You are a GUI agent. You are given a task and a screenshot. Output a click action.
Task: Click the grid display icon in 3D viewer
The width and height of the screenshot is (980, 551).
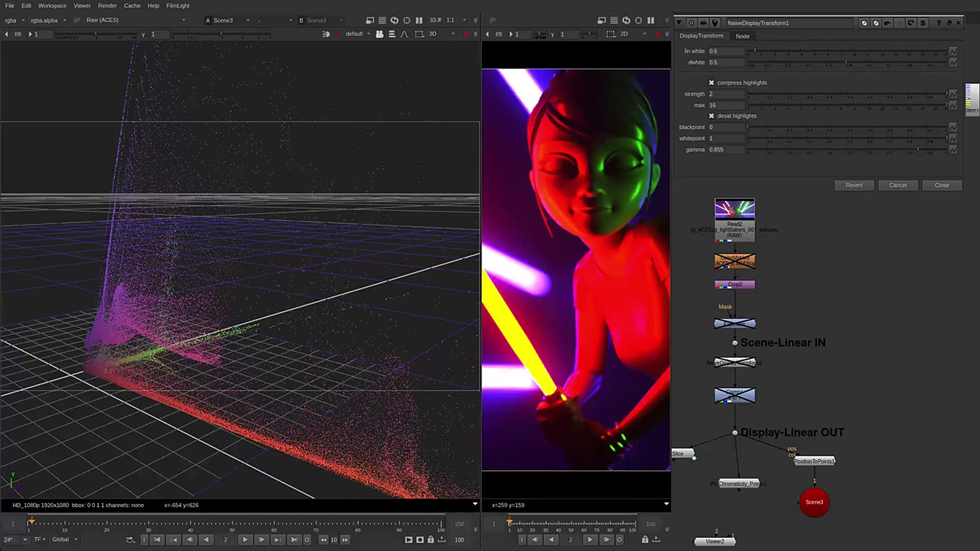coord(392,34)
